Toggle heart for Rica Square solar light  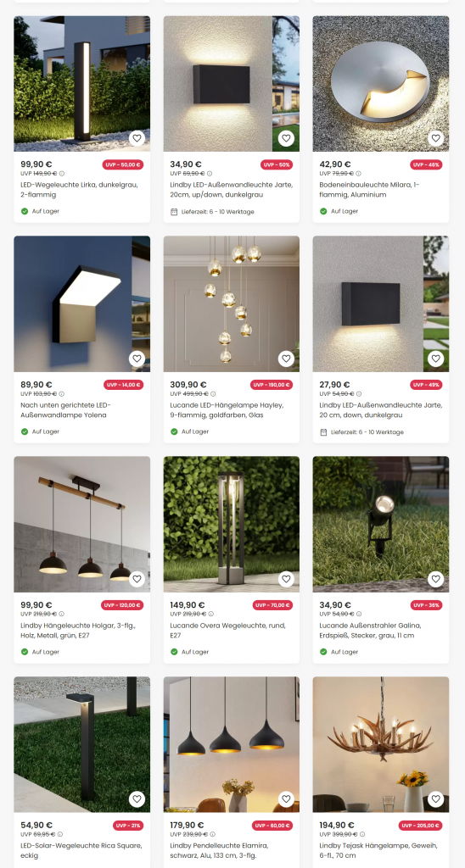pos(137,799)
